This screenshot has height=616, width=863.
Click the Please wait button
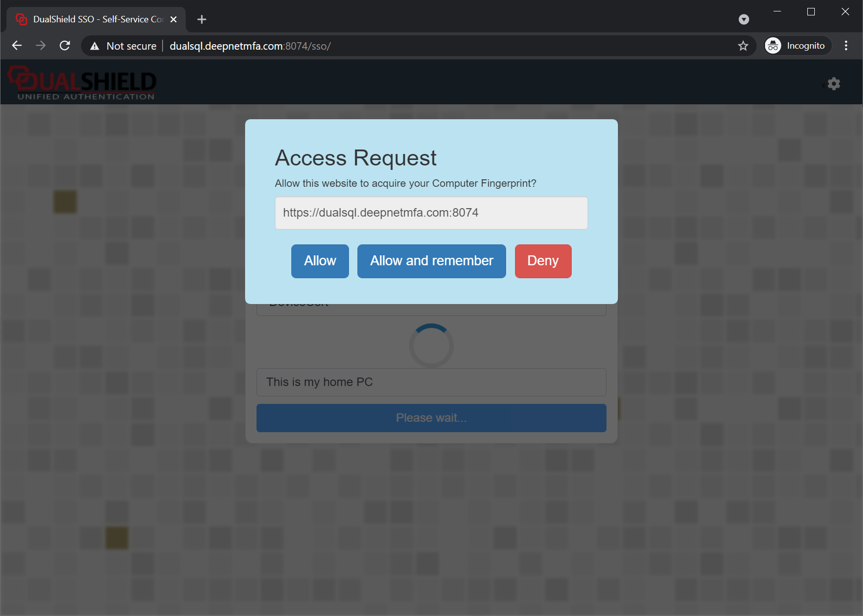point(431,418)
